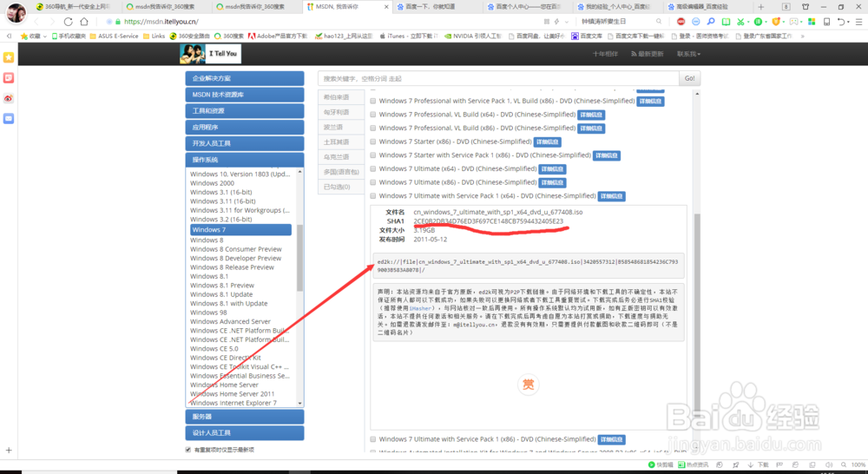Open the mail icon in left sidebar
The width and height of the screenshot is (868, 474).
(9, 118)
